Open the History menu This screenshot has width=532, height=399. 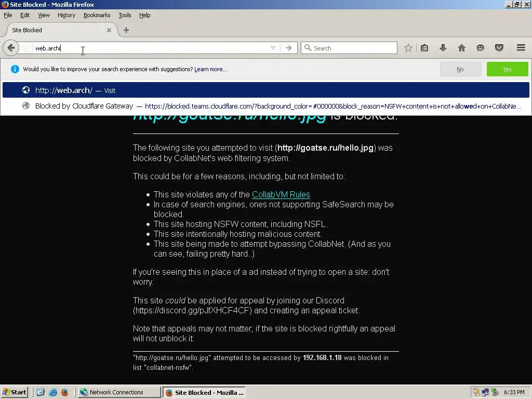(66, 15)
